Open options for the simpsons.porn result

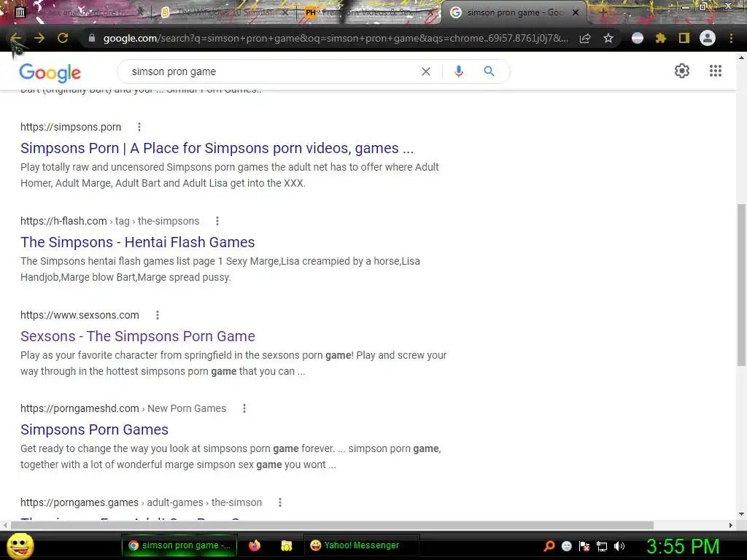point(139,127)
